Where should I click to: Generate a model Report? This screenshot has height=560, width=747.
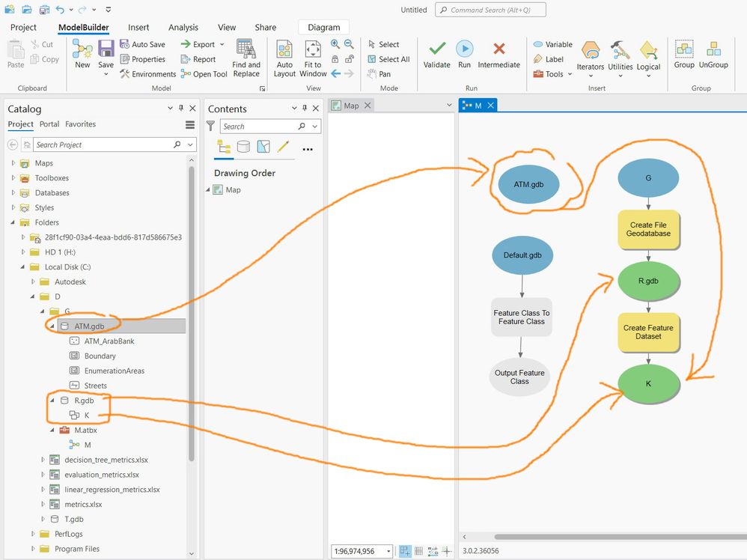click(198, 59)
